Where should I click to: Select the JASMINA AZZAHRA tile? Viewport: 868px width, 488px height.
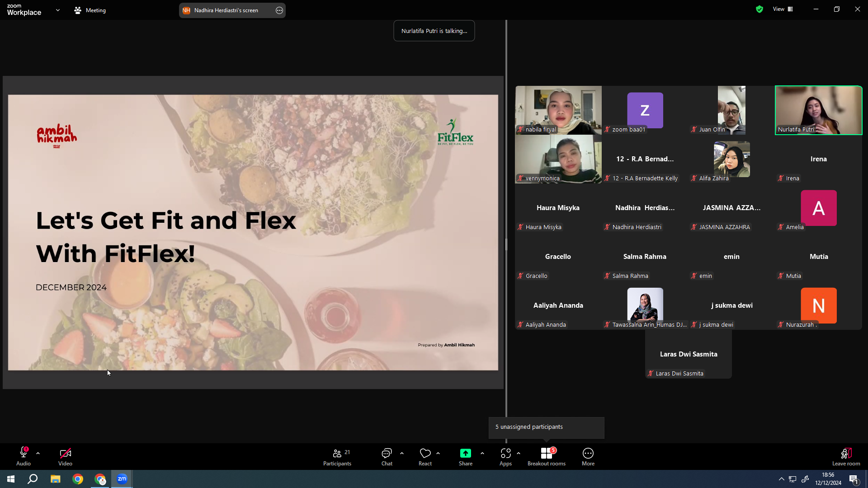coord(732,208)
